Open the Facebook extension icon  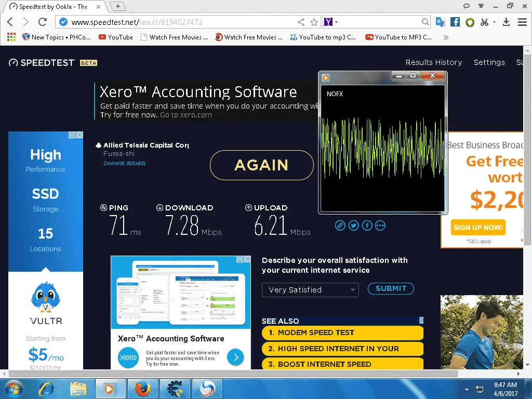coord(455,22)
